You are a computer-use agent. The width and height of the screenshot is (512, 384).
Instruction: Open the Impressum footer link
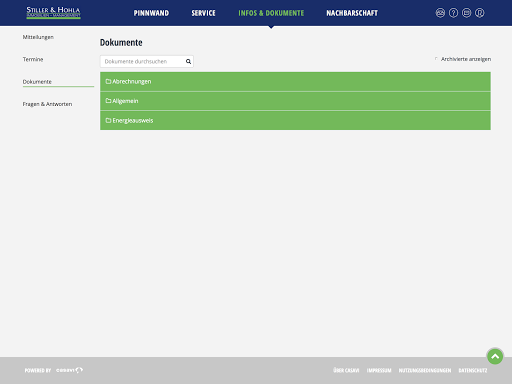coord(379,370)
